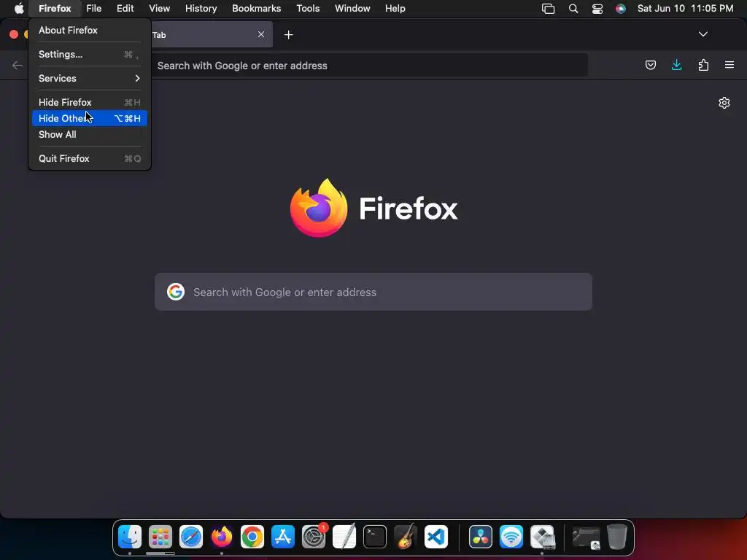
Task: Open the Bookmarks menu
Action: (x=256, y=8)
